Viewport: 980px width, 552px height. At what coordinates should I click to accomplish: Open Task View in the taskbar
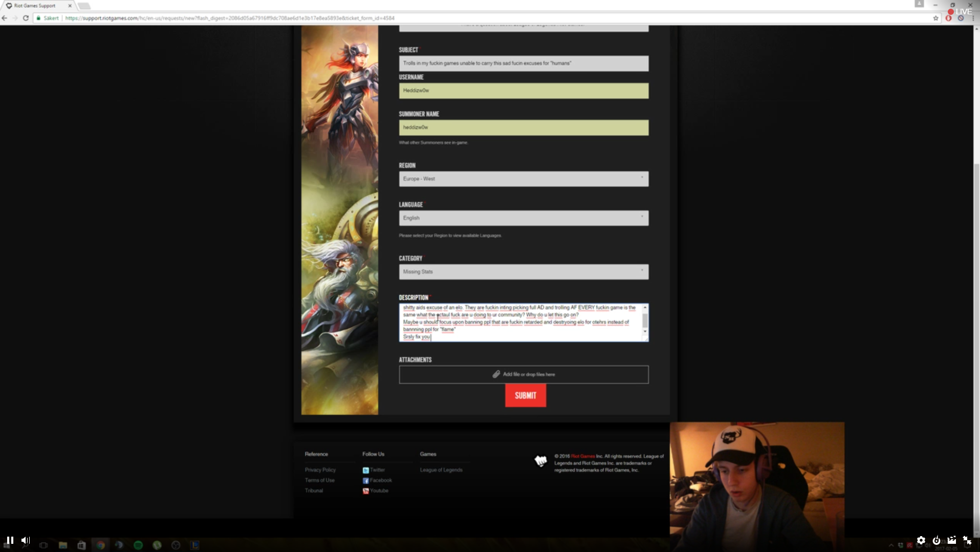43,545
